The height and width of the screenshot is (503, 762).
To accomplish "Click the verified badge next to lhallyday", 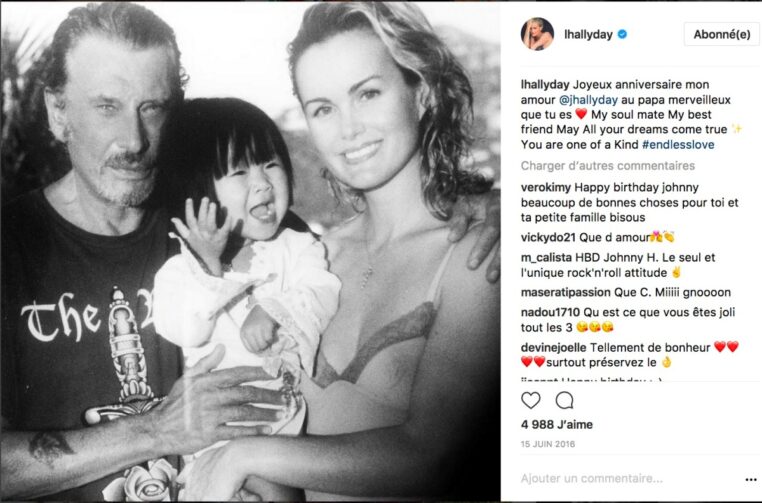I will (x=622, y=34).
